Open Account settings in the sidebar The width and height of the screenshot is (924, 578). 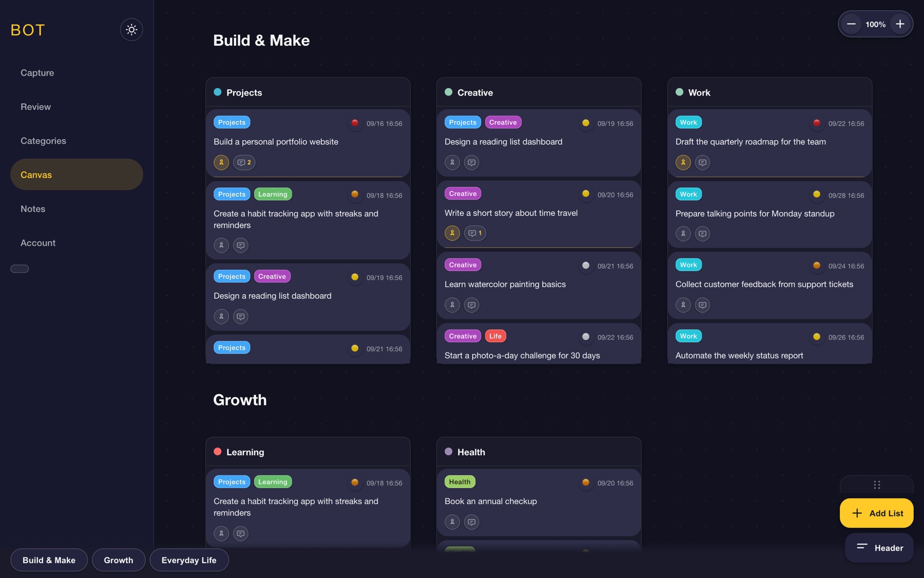point(76,243)
